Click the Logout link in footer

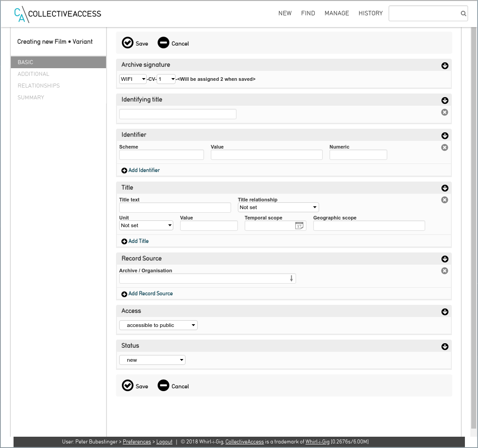(x=164, y=442)
